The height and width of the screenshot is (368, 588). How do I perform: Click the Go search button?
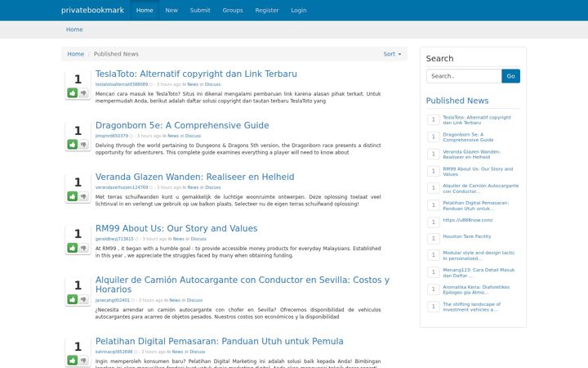[x=510, y=76]
